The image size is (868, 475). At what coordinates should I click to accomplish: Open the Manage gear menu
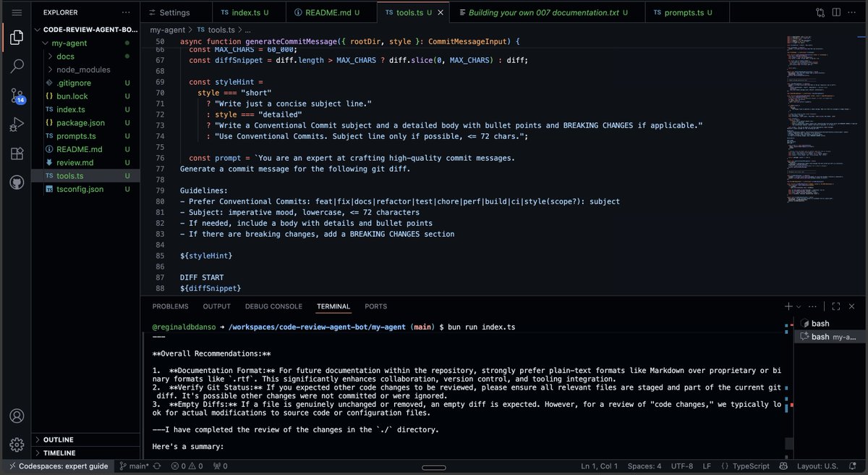pos(17,445)
